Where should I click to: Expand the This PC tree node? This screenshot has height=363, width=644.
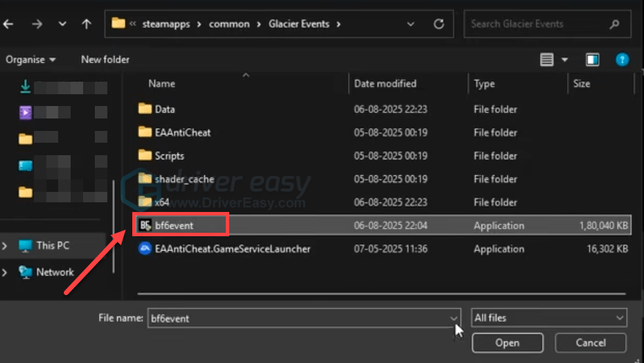6,245
